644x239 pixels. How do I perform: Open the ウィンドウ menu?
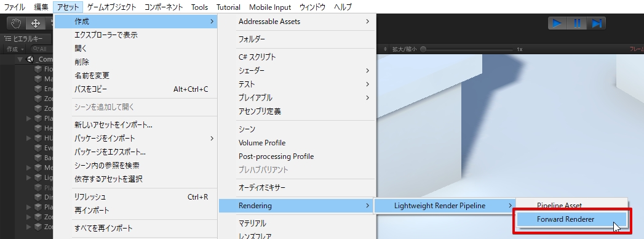tap(312, 7)
